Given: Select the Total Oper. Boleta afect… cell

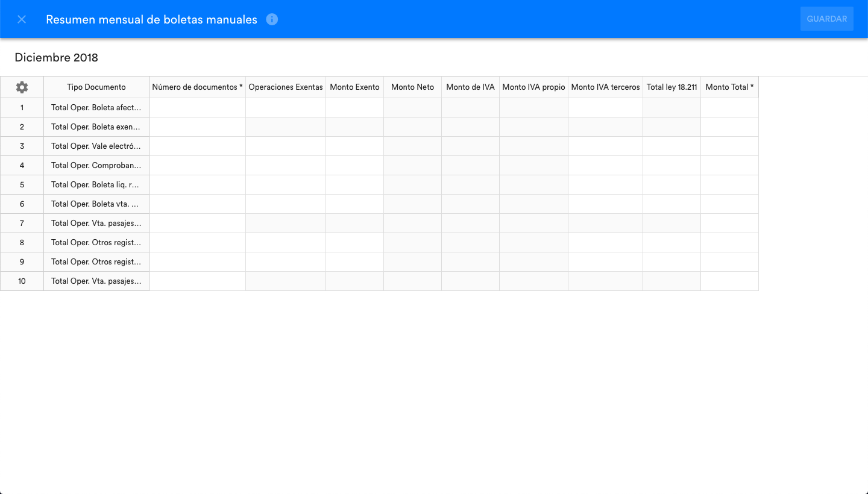Looking at the screenshot, I should click(96, 108).
